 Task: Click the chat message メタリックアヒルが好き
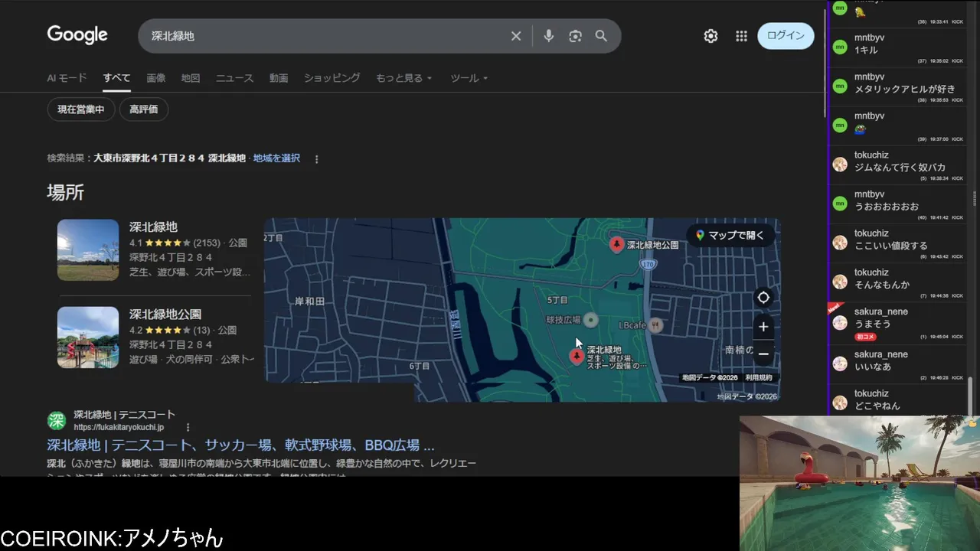coord(905,90)
